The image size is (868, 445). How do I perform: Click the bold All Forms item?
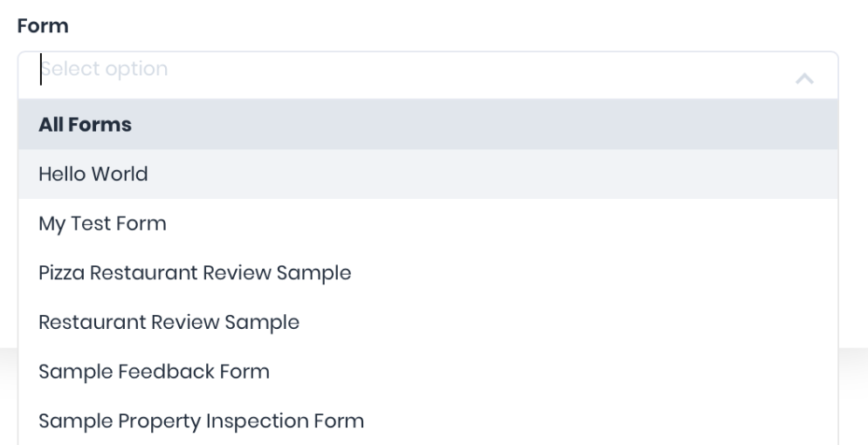(x=85, y=125)
